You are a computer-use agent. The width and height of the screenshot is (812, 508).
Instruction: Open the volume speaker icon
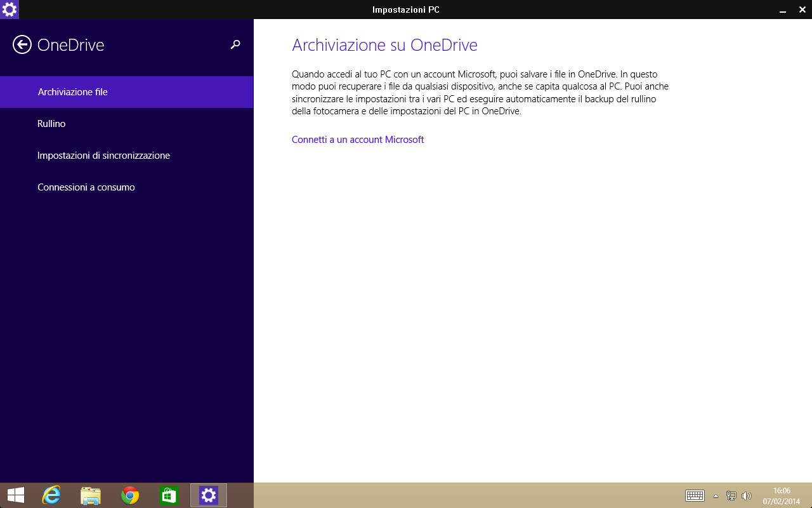tap(747, 496)
